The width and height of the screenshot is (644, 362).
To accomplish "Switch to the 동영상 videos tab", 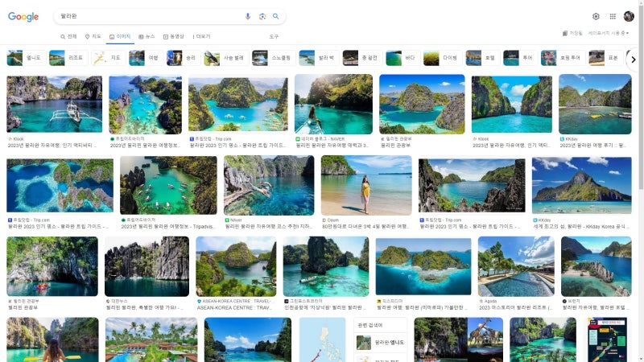I will pyautogui.click(x=173, y=36).
